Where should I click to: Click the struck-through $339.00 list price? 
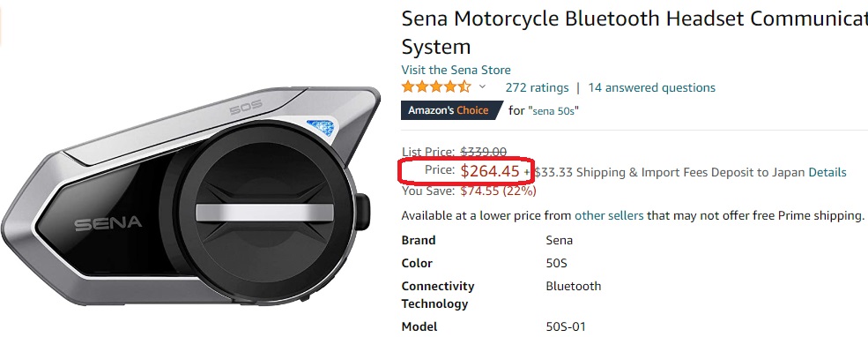(x=484, y=152)
